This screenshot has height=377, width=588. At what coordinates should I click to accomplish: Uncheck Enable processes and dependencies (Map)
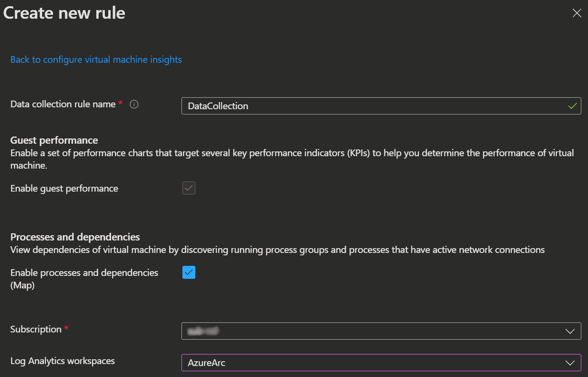tap(189, 272)
